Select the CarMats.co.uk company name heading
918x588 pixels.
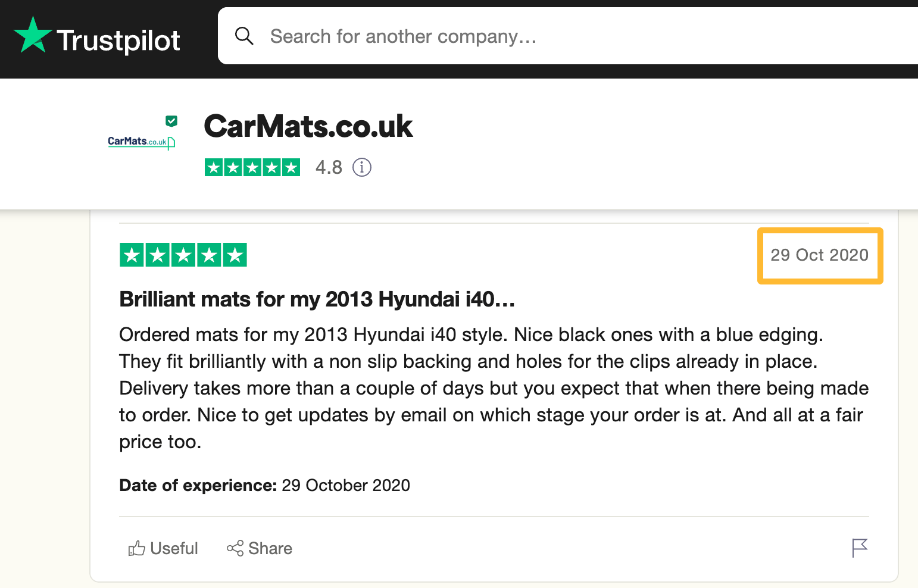pos(308,126)
